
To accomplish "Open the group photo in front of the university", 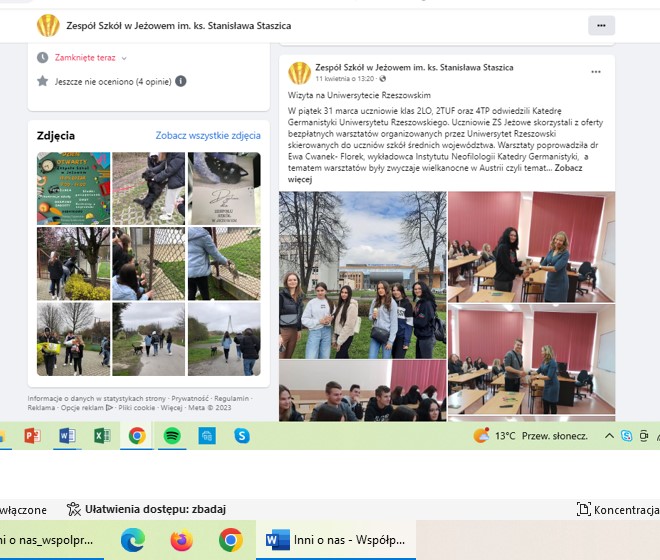I will [361, 274].
